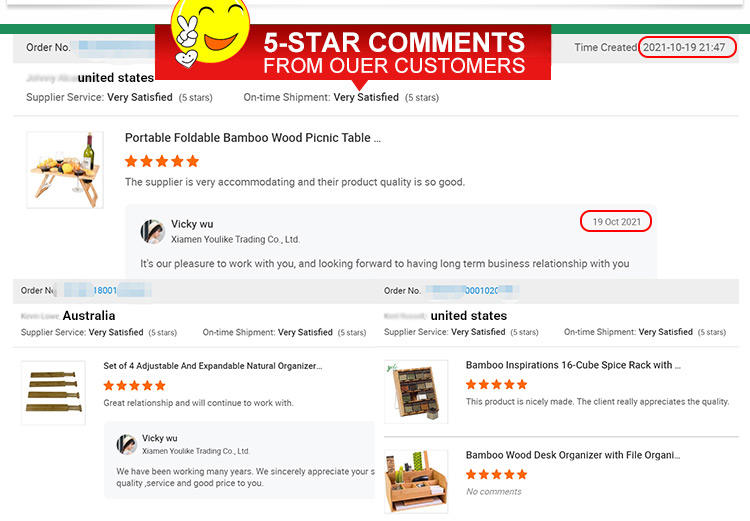Click the five-star rating under Picnic Table
This screenshot has height=521, width=750.
tap(162, 161)
